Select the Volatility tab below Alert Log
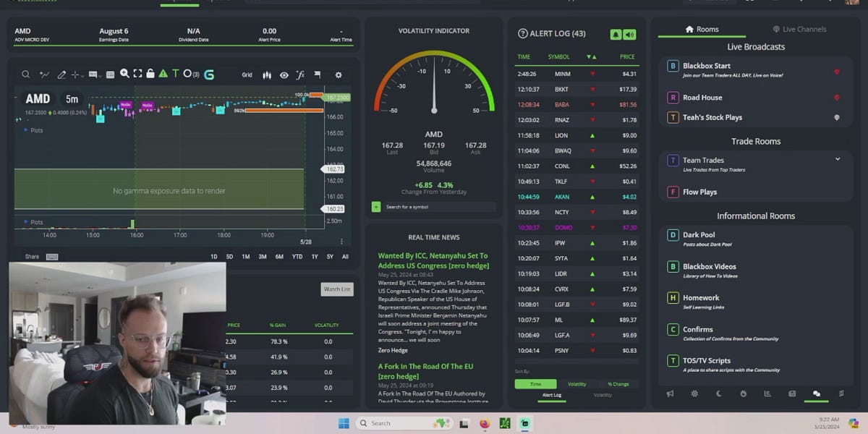The width and height of the screenshot is (868, 434). tap(603, 395)
